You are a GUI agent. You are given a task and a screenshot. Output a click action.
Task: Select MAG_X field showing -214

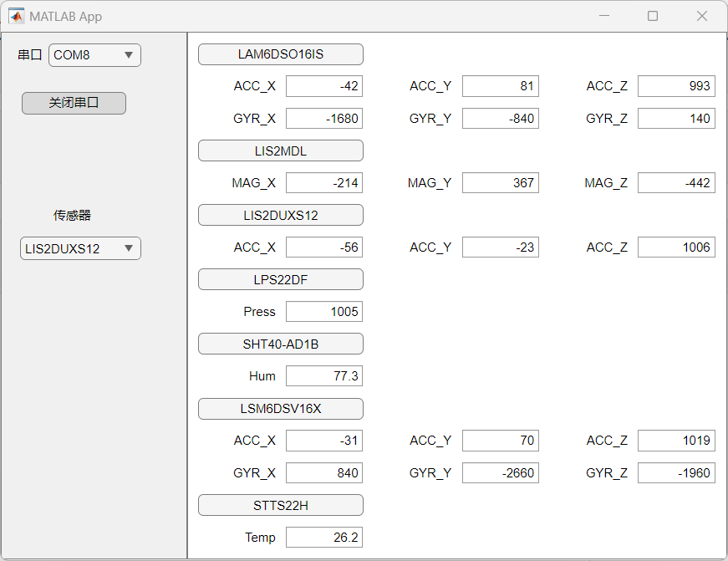tap(324, 183)
